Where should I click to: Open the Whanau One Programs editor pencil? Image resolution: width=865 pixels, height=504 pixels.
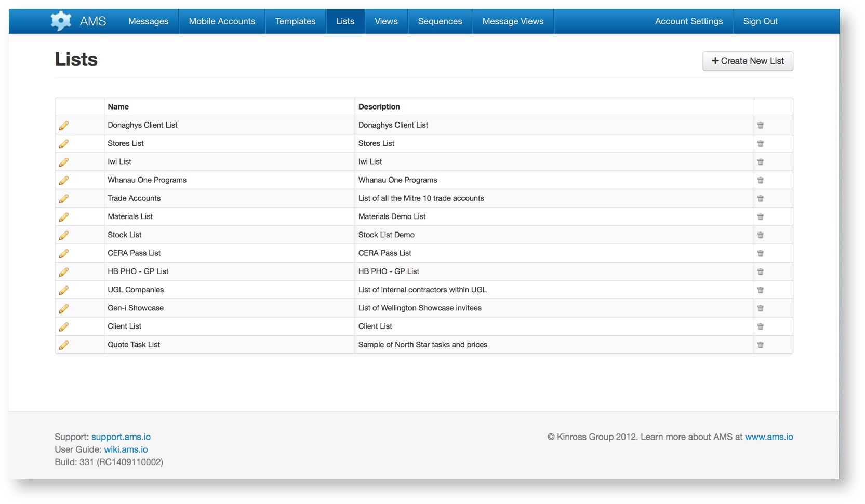click(x=64, y=180)
